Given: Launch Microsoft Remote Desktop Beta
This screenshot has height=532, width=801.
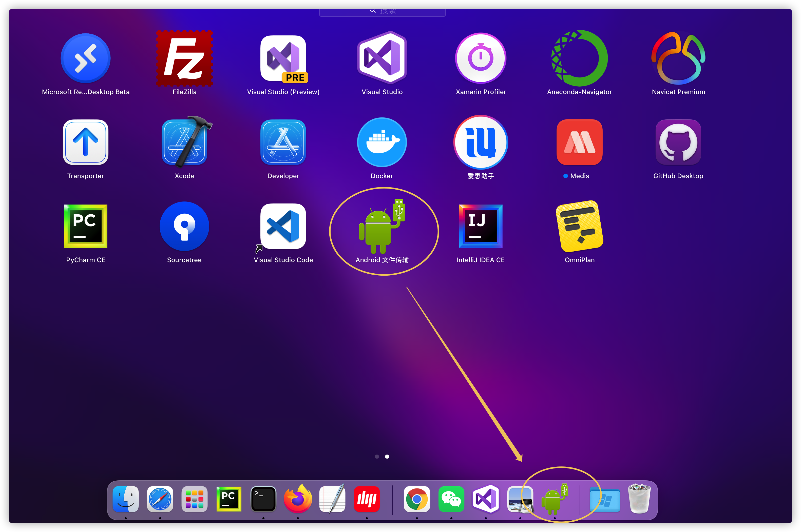Looking at the screenshot, I should click(86, 58).
